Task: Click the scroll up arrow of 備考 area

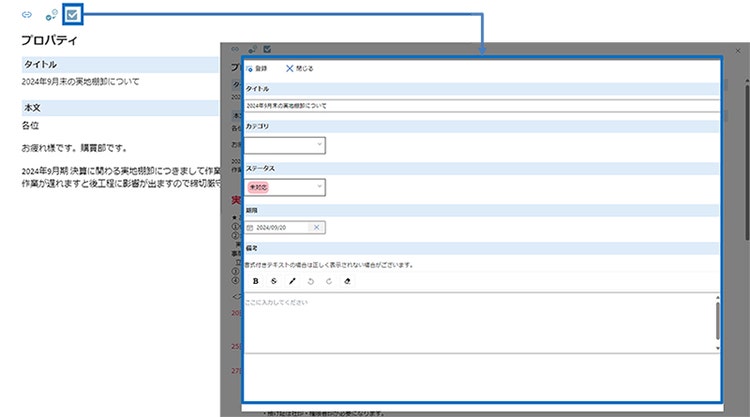Action: [x=717, y=297]
